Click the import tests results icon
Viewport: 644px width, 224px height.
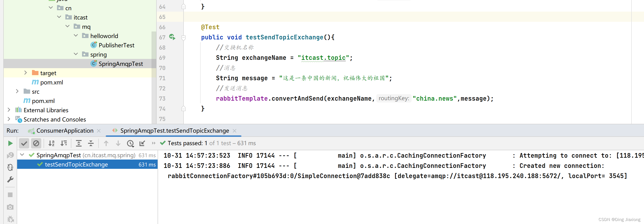(142, 143)
